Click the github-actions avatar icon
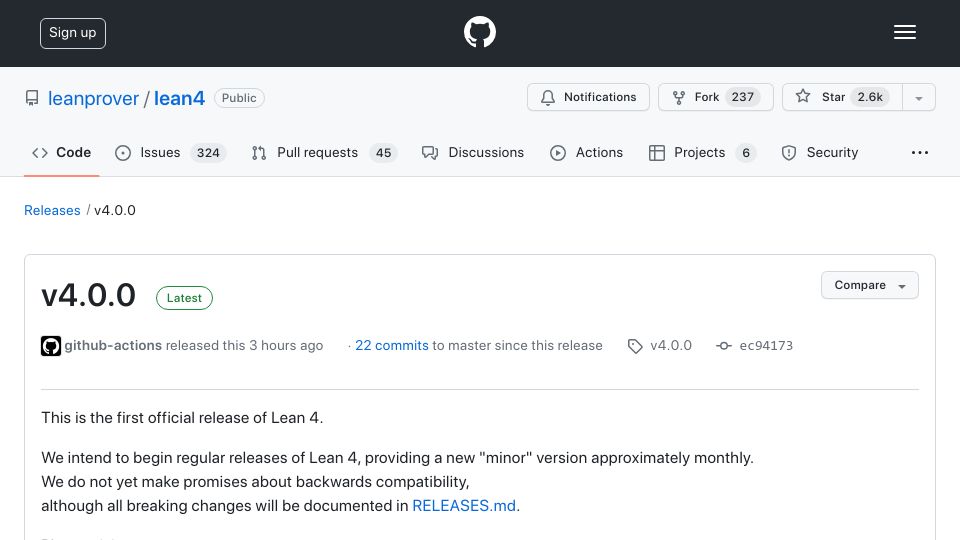Viewport: 960px width, 540px height. point(51,346)
